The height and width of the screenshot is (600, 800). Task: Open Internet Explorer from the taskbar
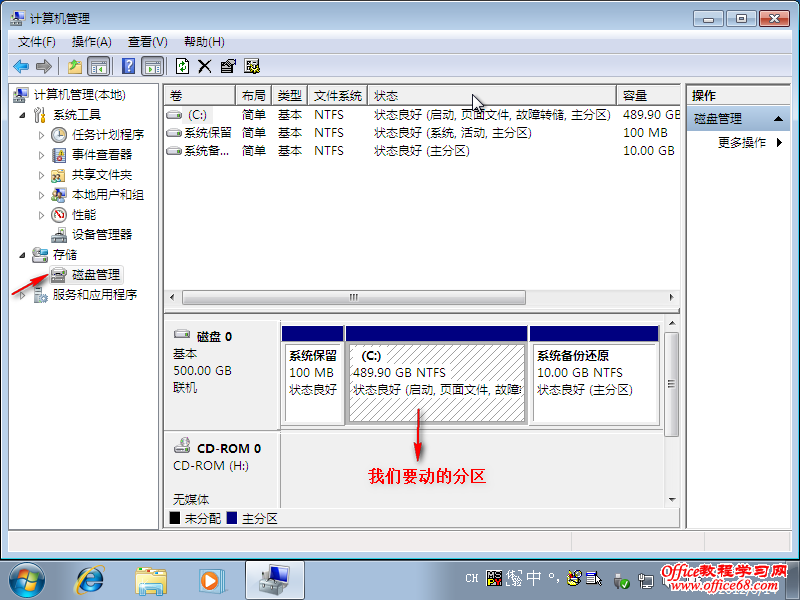coord(91,578)
